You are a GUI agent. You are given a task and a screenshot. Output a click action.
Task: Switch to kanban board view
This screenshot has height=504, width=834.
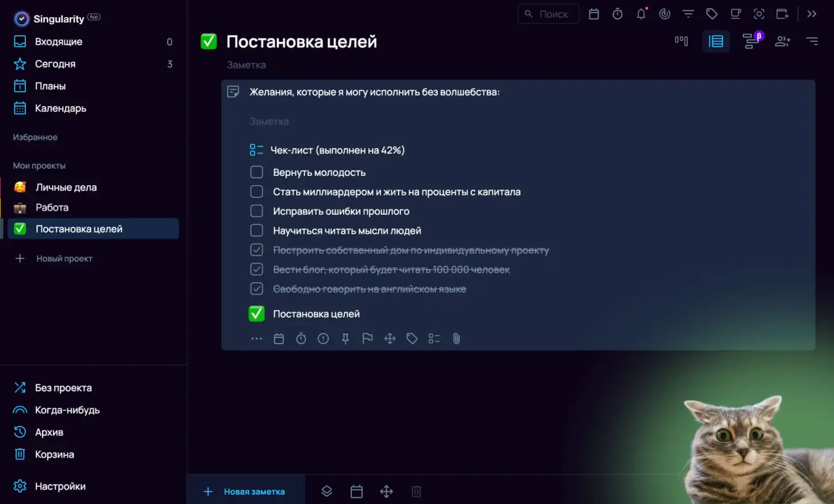pyautogui.click(x=681, y=41)
